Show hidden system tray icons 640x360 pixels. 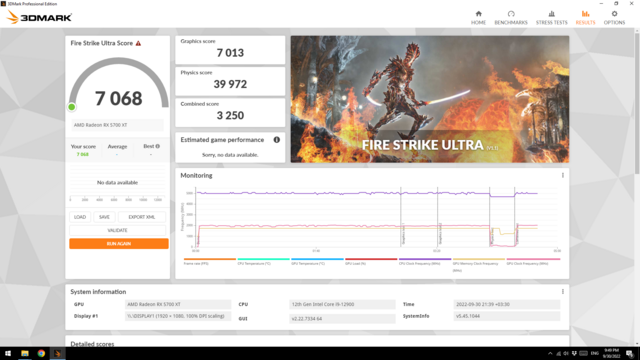coord(550,353)
